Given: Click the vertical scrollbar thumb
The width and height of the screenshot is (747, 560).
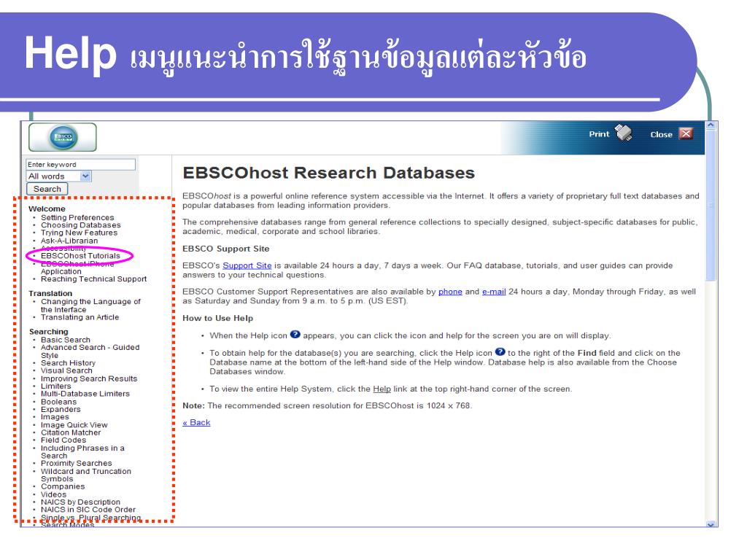Looking at the screenshot, I should tap(711, 206).
